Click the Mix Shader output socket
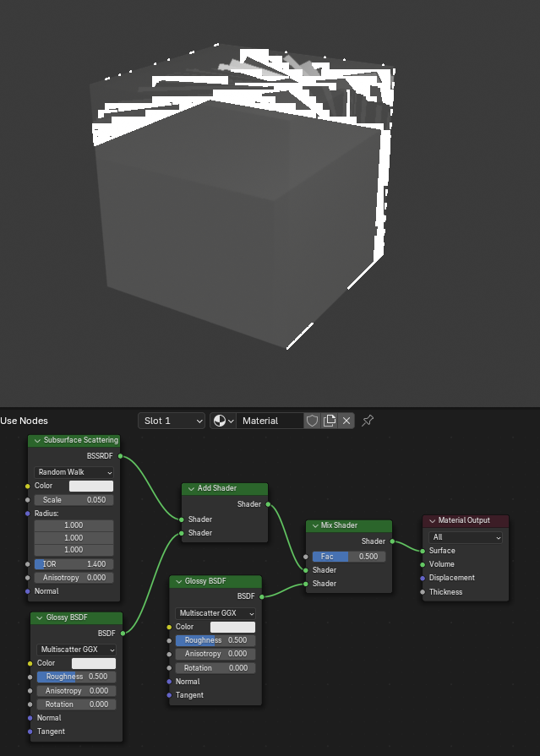Image resolution: width=540 pixels, height=756 pixels. [x=392, y=541]
